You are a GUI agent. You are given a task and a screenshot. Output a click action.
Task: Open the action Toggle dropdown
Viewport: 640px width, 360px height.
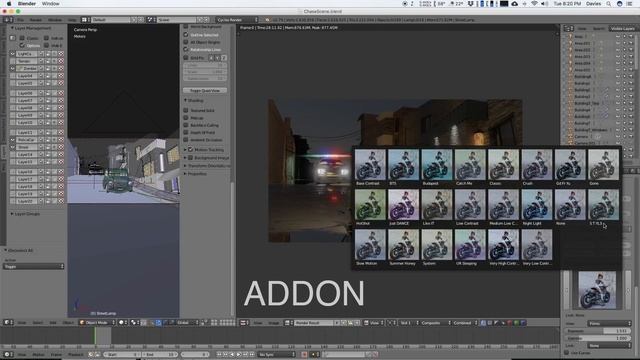pyautogui.click(x=33, y=267)
